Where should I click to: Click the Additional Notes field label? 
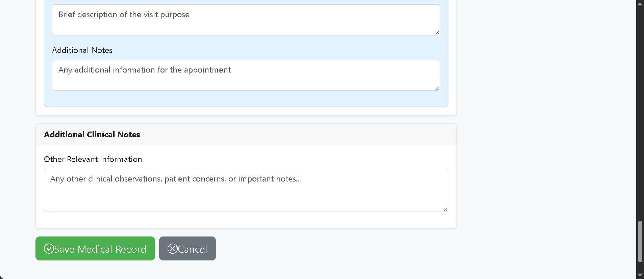(82, 50)
